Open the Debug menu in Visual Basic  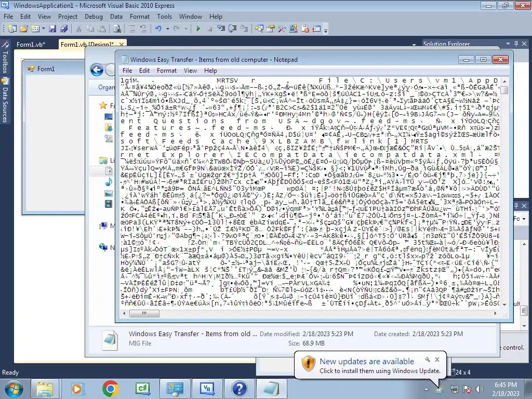point(94,17)
